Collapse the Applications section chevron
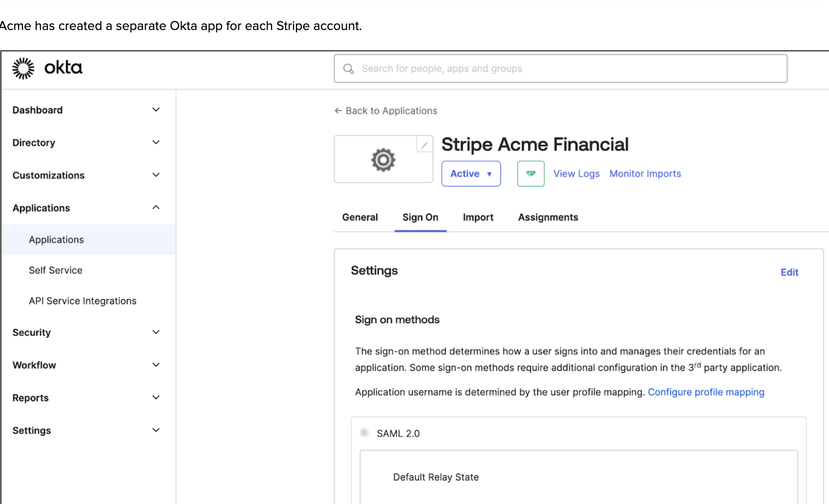Image resolution: width=829 pixels, height=504 pixels. pyautogui.click(x=156, y=207)
